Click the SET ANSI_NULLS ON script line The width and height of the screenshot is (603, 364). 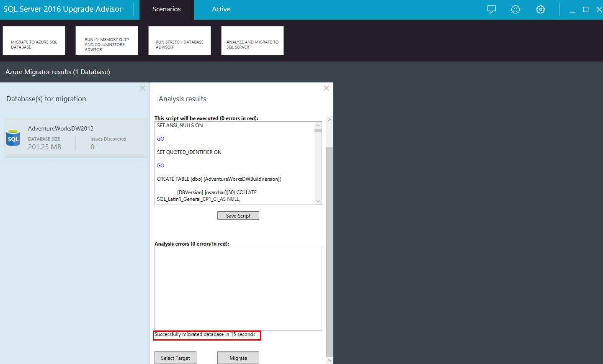click(180, 126)
